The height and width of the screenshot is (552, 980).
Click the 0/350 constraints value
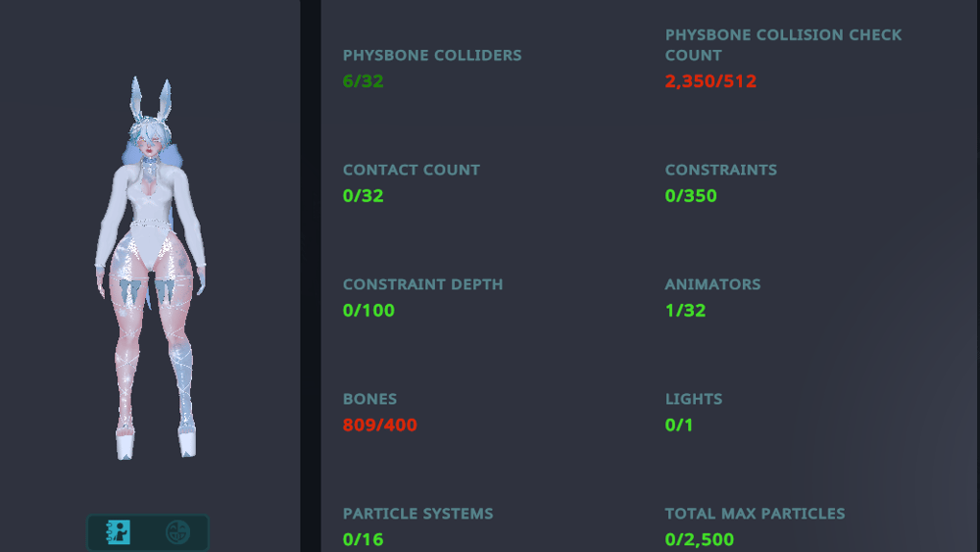(691, 196)
